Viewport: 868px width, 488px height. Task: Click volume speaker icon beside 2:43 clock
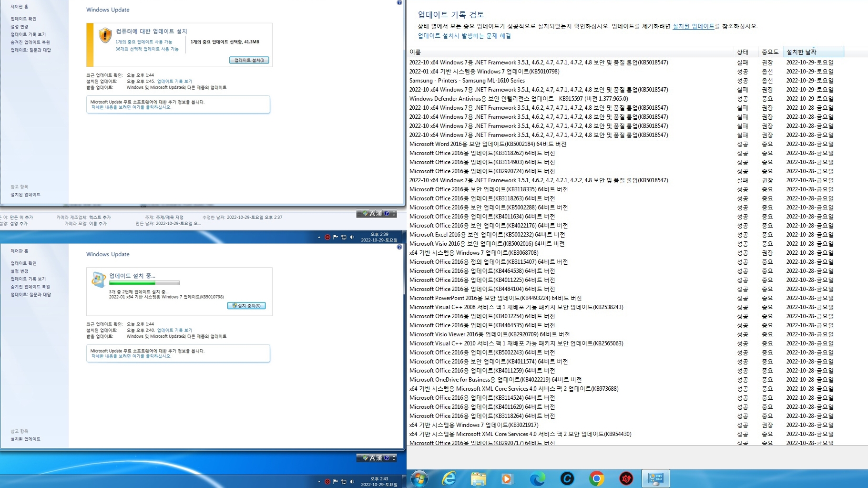tap(352, 481)
